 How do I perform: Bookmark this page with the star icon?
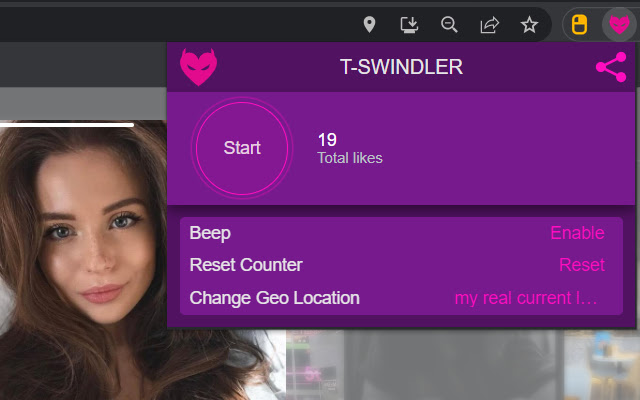pyautogui.click(x=529, y=25)
